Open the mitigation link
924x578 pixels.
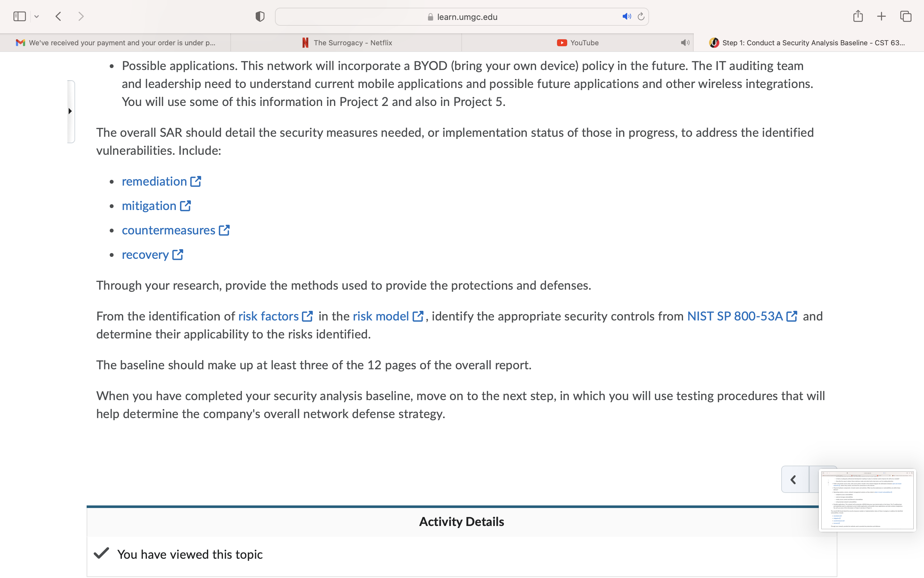point(149,206)
